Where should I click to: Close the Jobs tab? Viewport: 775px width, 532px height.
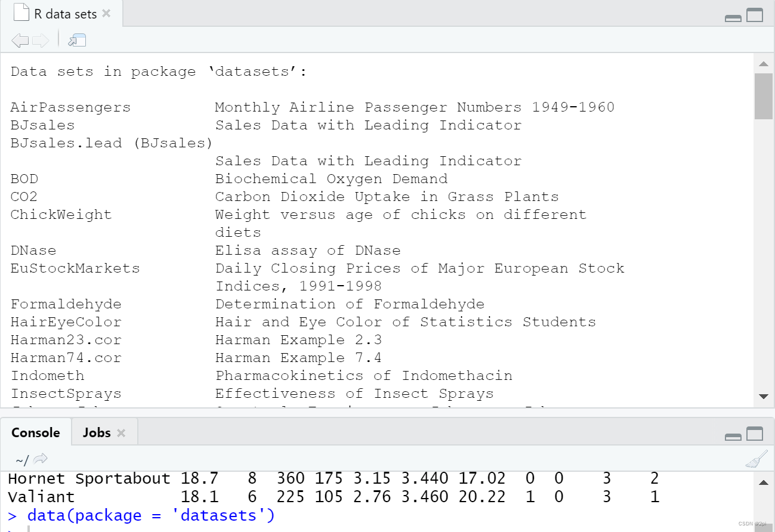[121, 433]
